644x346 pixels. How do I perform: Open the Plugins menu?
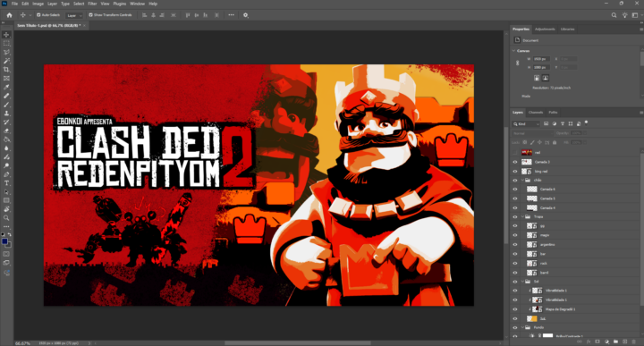[120, 4]
